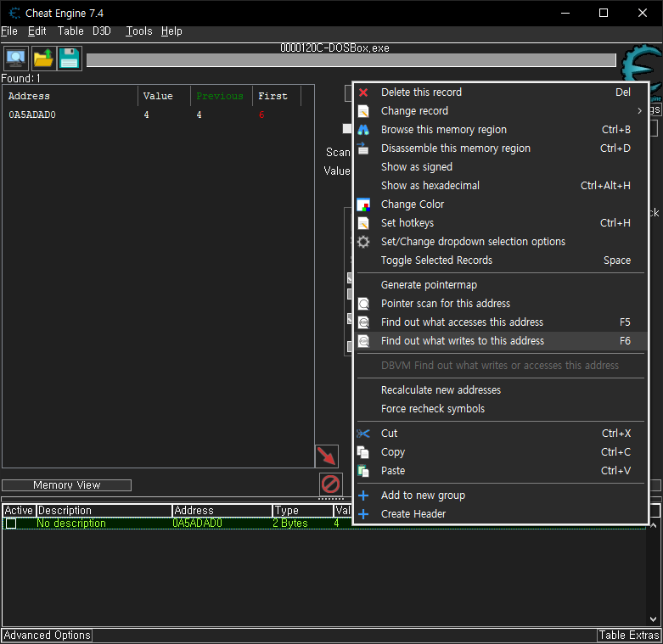Click the plus icon for Add to new group

pyautogui.click(x=363, y=496)
